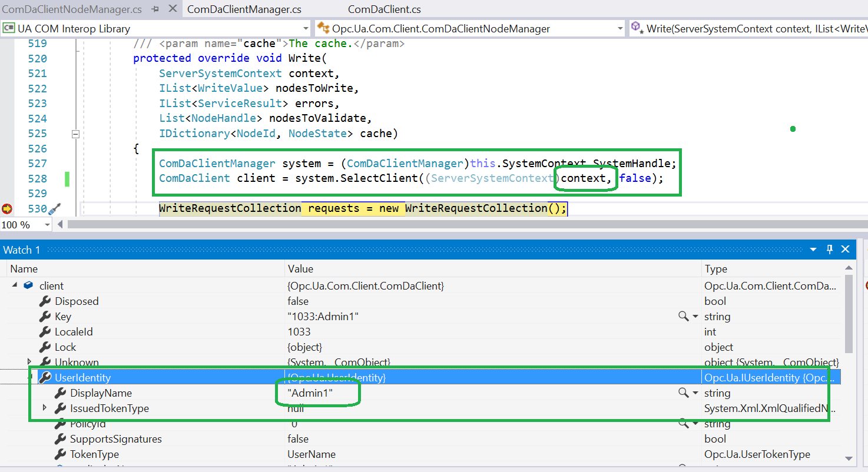
Task: Open the ComDaClient.cs tab
Action: 383,9
